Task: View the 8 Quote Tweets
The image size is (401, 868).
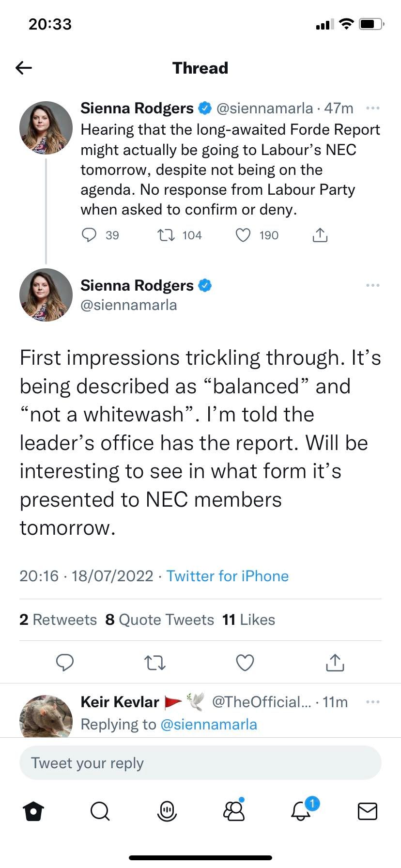Action: tap(160, 620)
